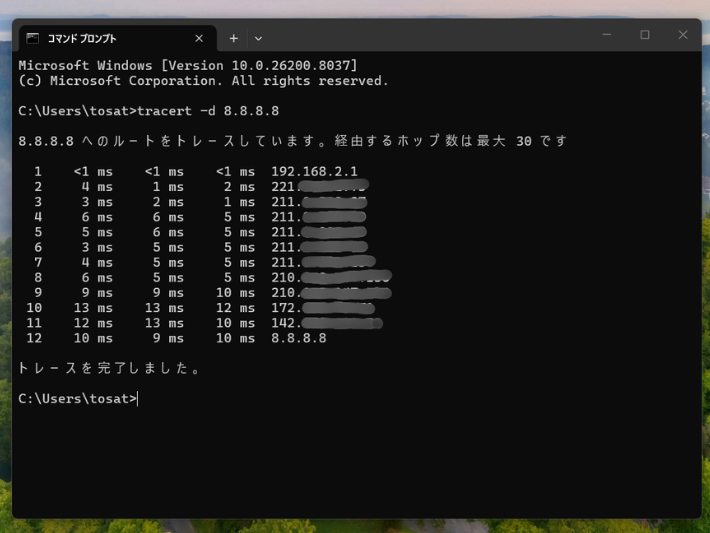The width and height of the screenshot is (710, 533).
Task: Minimize the terminal window
Action: pyautogui.click(x=607, y=35)
